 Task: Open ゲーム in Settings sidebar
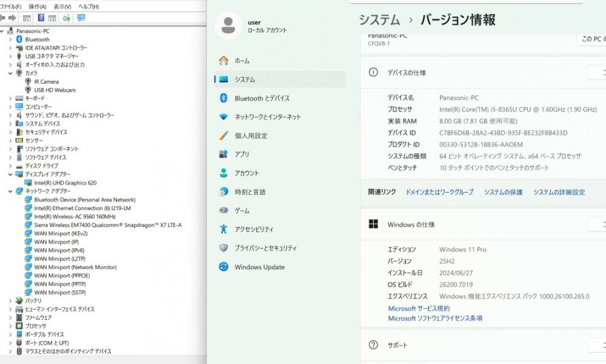click(280, 211)
